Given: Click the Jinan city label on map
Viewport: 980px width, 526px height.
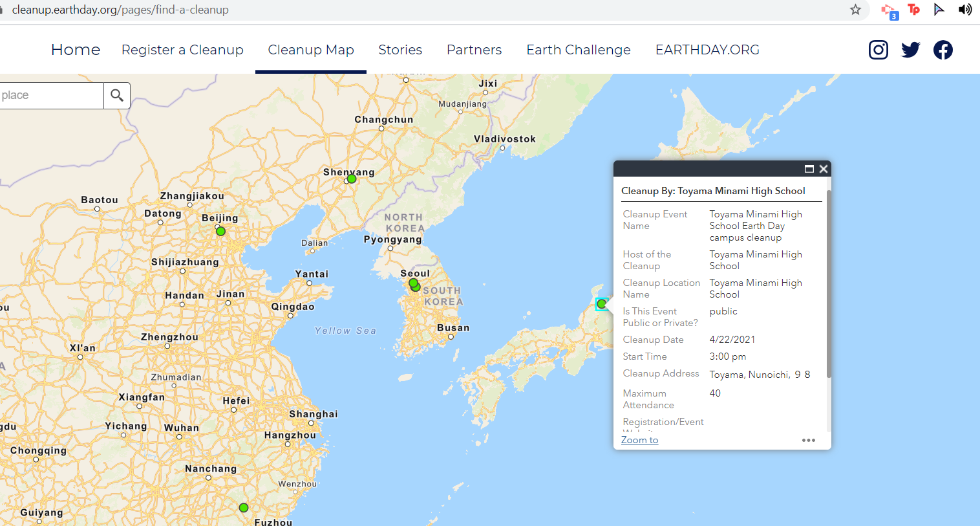Looking at the screenshot, I should point(231,294).
